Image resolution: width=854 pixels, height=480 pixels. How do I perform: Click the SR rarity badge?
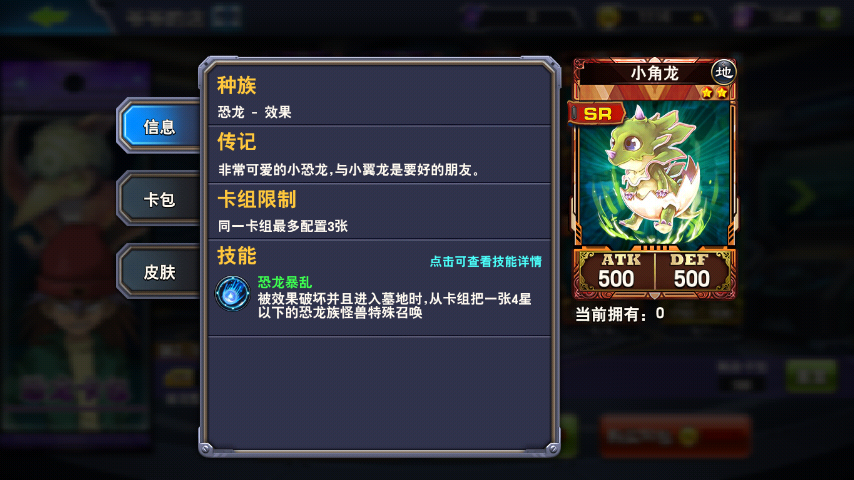tap(597, 113)
